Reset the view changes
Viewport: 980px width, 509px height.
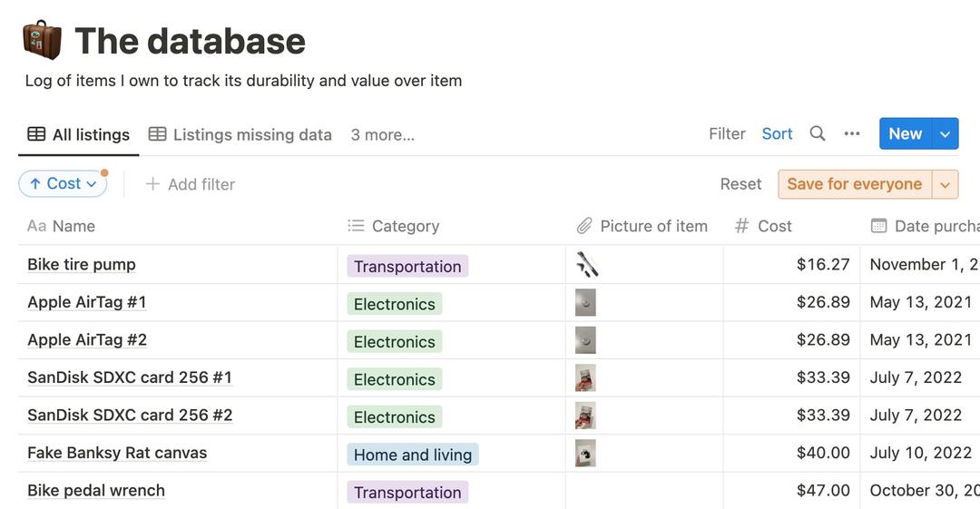(x=740, y=184)
